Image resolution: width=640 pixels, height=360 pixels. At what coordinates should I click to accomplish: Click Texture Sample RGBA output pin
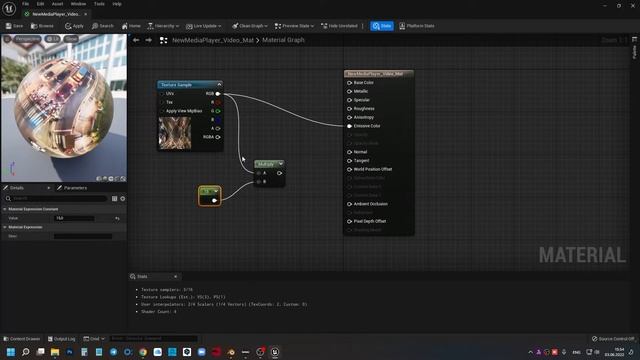(x=218, y=137)
